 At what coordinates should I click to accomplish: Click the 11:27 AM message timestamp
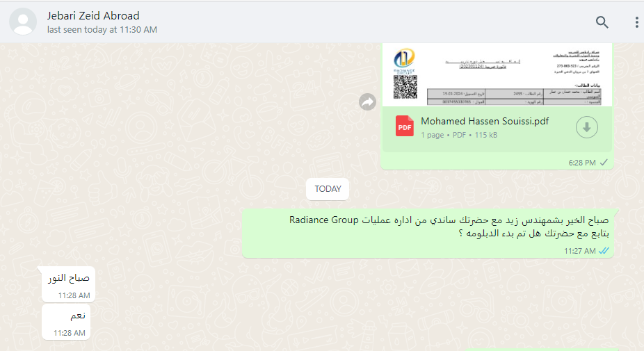pos(579,251)
